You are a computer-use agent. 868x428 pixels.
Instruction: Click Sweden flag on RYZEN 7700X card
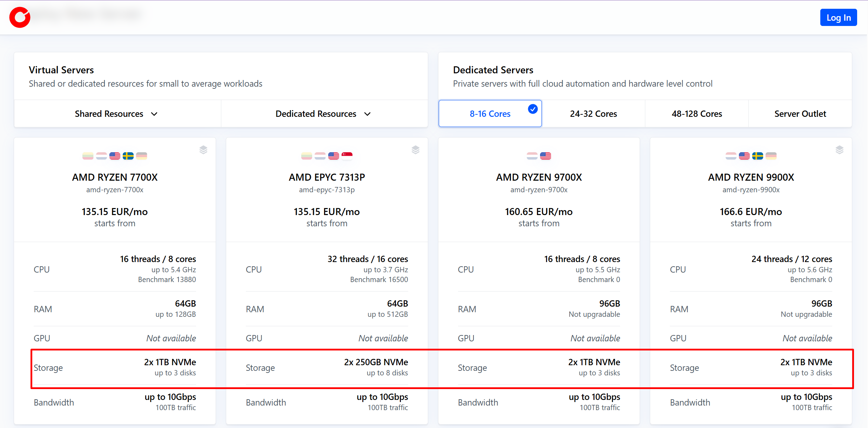click(128, 156)
